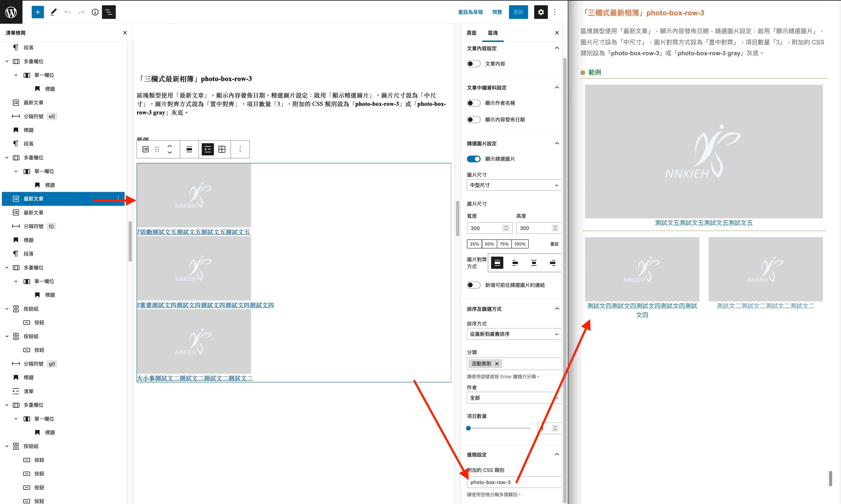
Task: Click the blue add block plus button
Action: [38, 12]
